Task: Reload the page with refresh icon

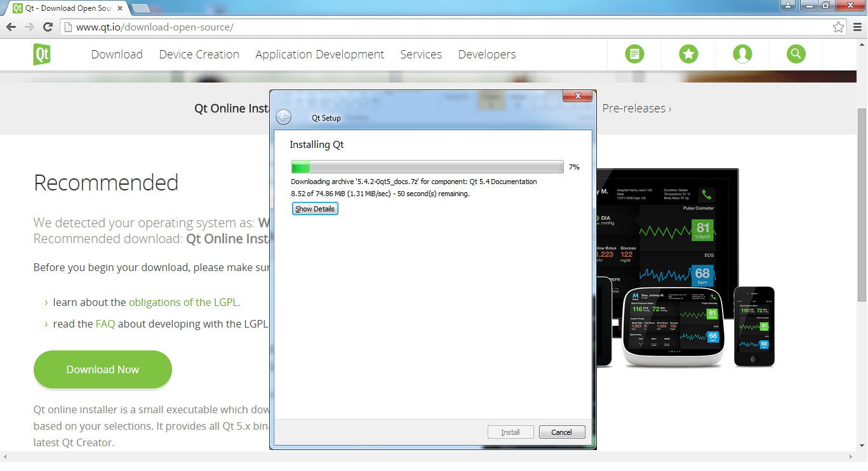Action: pyautogui.click(x=48, y=27)
